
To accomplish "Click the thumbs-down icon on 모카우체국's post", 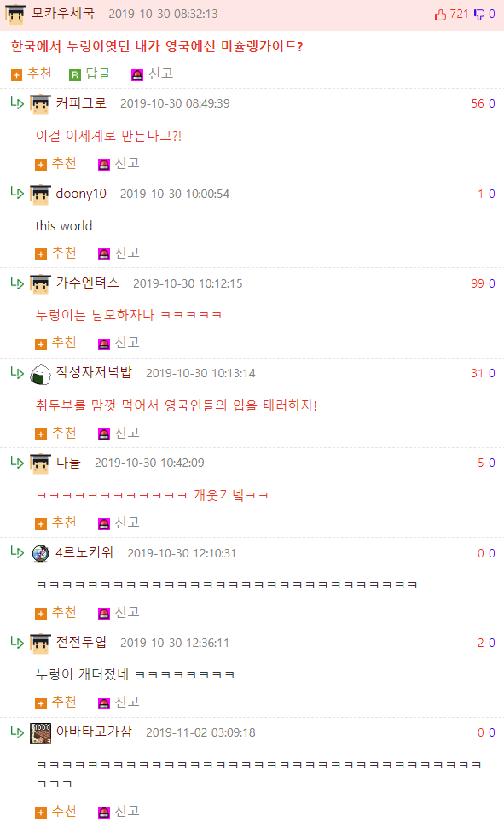I will (x=479, y=15).
